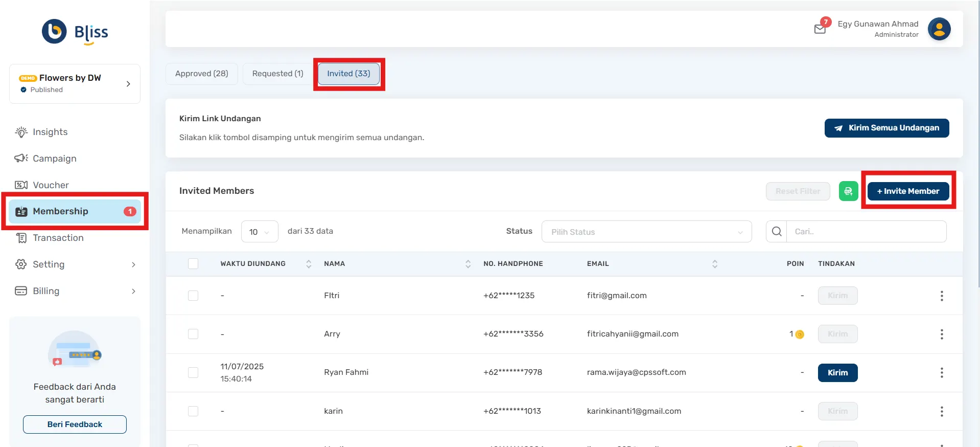The image size is (980, 447).
Task: Click the Bliss logo
Action: pyautogui.click(x=75, y=32)
